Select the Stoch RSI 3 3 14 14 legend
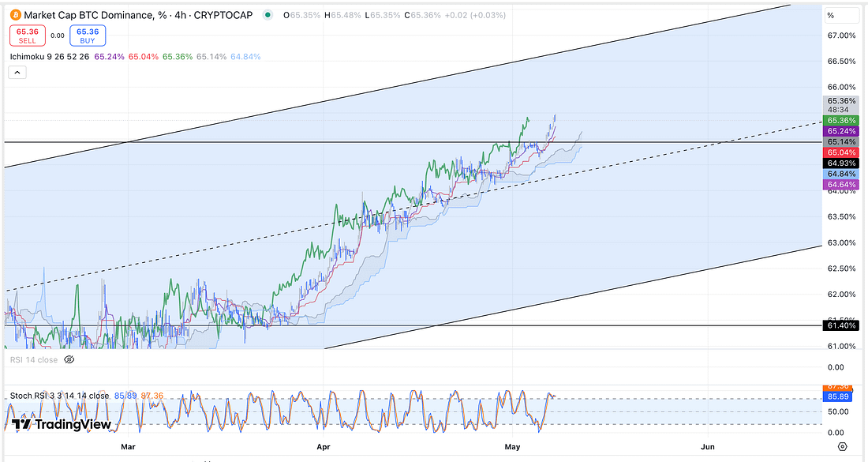Viewport: 868px width, 462px height. [x=59, y=396]
